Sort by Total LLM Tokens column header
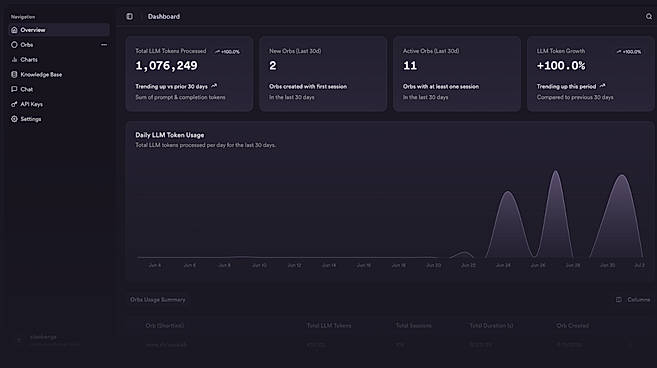The width and height of the screenshot is (657, 368). click(329, 325)
